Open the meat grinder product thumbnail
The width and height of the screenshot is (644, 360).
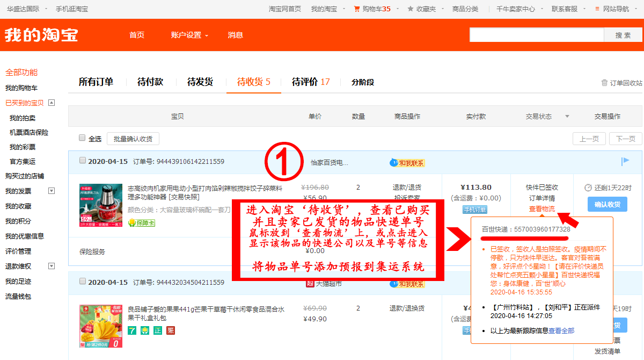[101, 206]
